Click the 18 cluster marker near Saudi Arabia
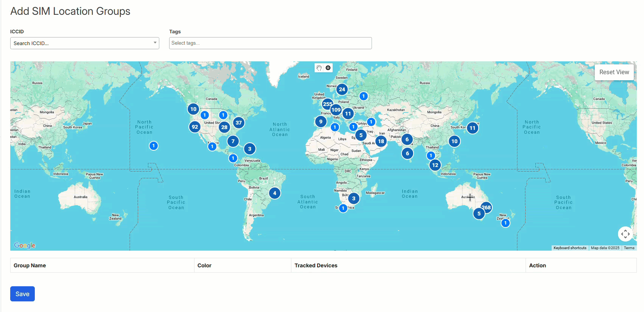 tap(381, 141)
